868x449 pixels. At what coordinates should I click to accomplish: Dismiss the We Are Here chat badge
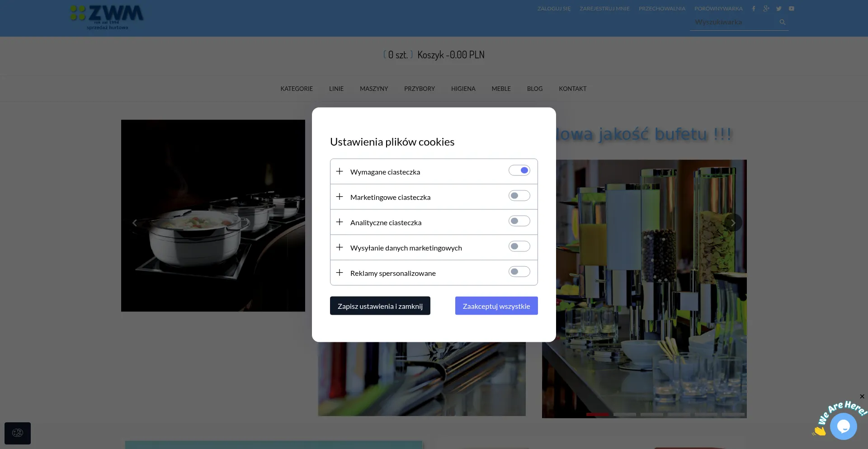pos(862,397)
